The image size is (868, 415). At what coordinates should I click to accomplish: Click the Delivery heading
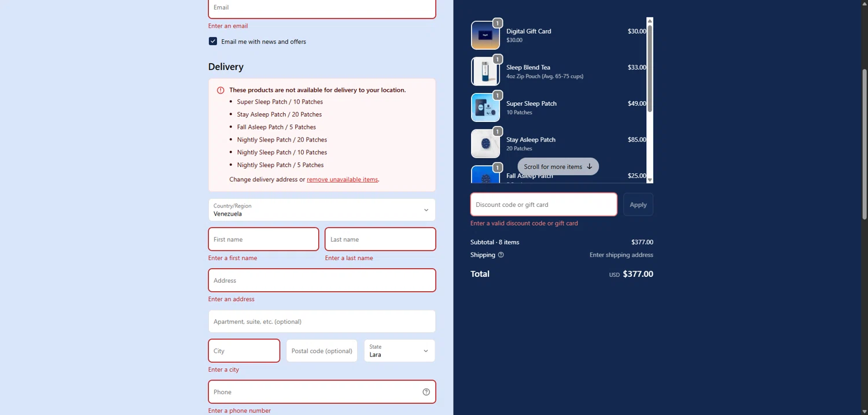(226, 66)
